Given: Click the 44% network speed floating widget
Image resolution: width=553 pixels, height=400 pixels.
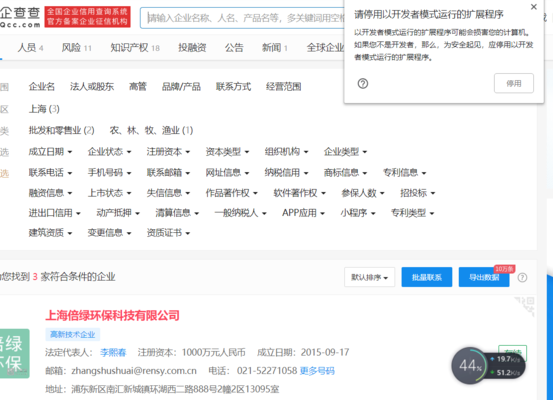Looking at the screenshot, I should pos(488,366).
